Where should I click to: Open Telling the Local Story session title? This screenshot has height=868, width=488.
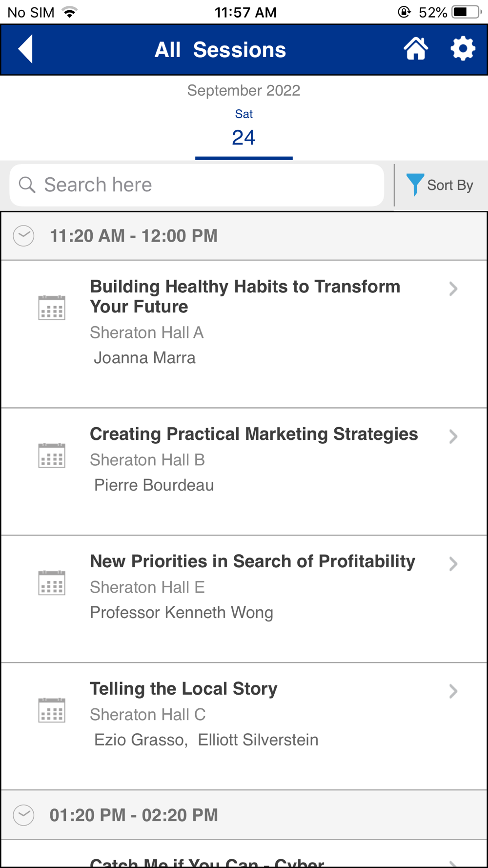click(x=183, y=689)
